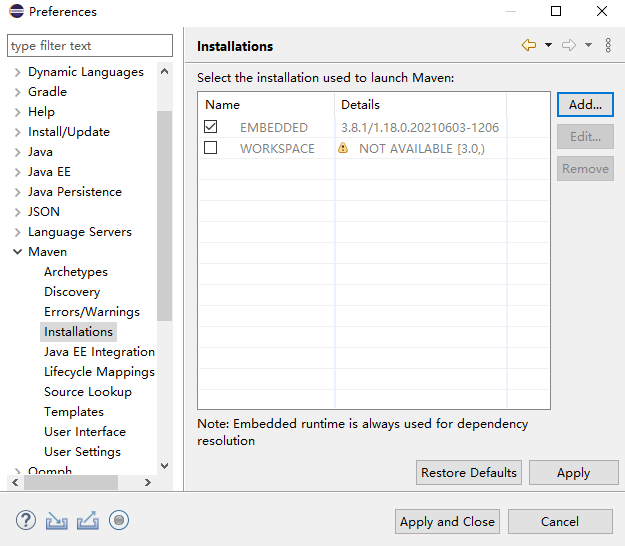
Task: Select Archetypes under Maven
Action: coord(76,272)
